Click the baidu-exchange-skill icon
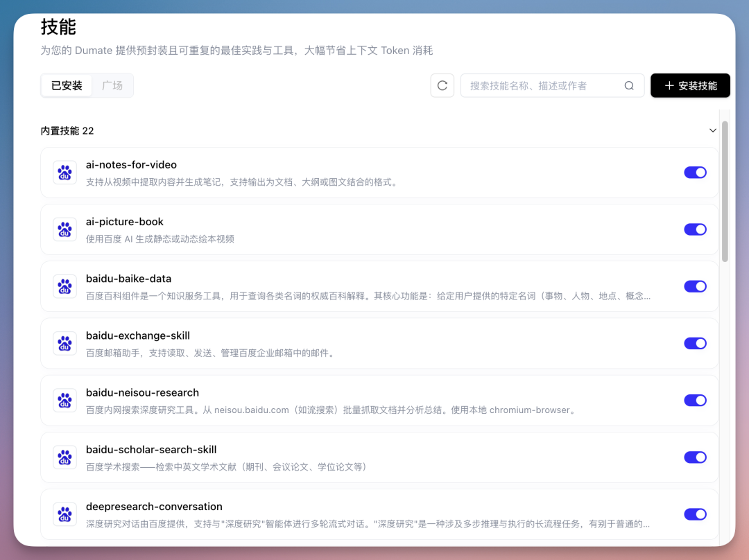This screenshot has width=749, height=560. point(64,343)
